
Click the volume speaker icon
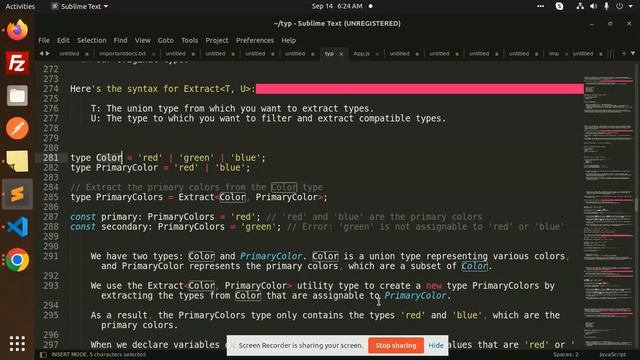tap(593, 6)
